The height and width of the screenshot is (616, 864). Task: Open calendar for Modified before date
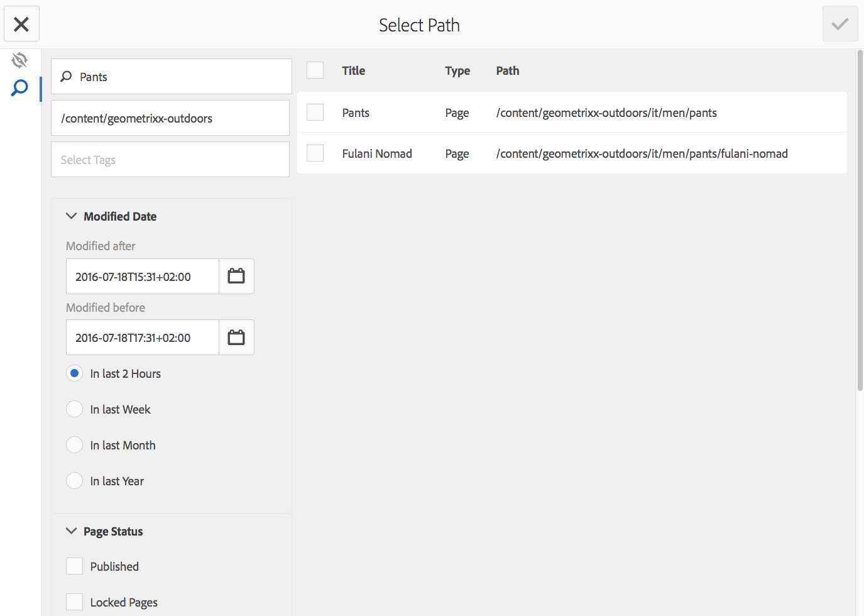click(236, 338)
